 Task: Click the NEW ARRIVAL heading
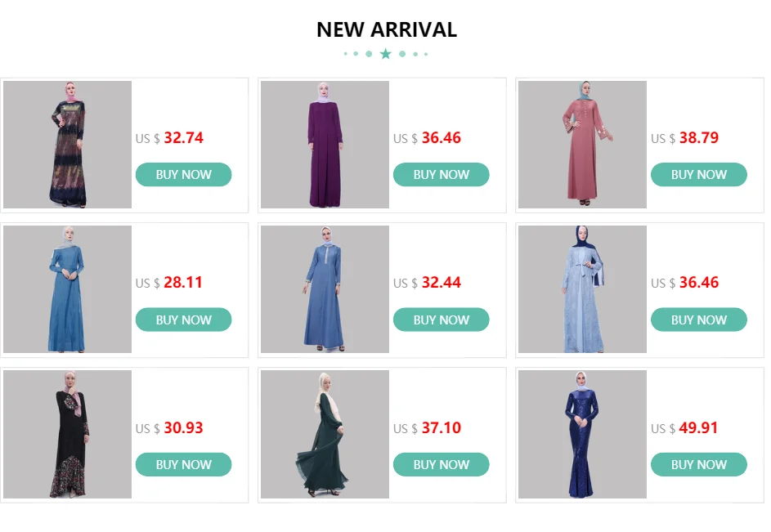(387, 29)
